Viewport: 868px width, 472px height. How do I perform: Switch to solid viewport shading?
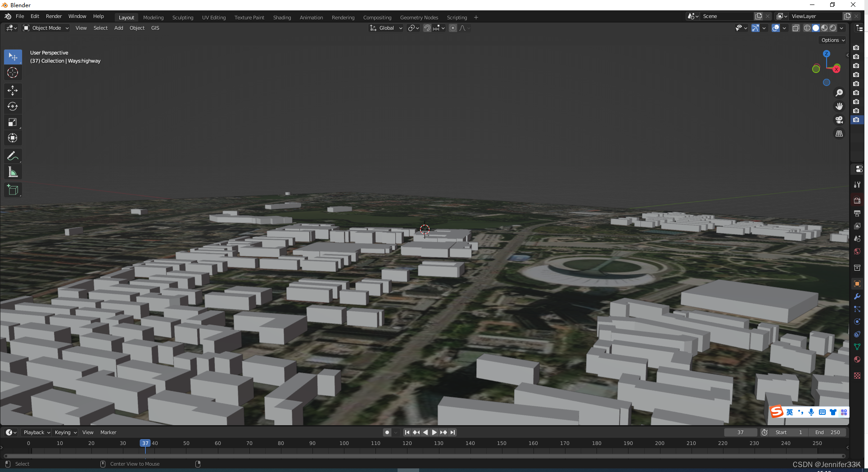click(x=816, y=28)
